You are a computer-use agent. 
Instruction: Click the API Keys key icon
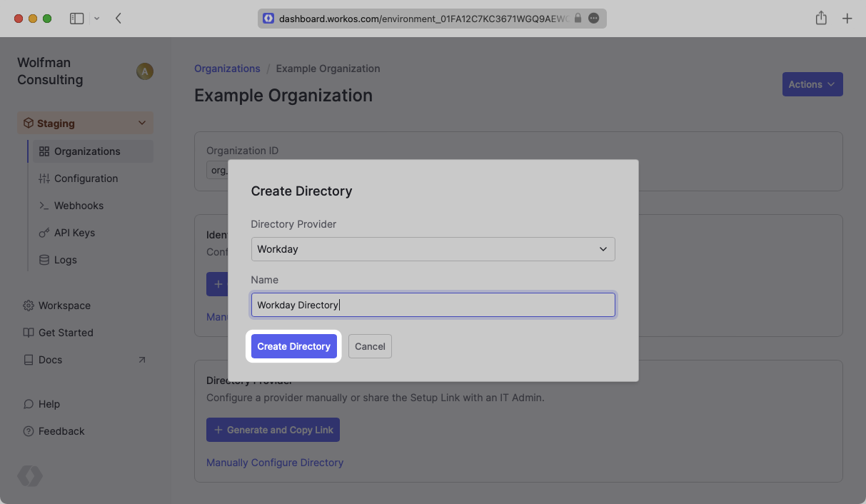(44, 233)
